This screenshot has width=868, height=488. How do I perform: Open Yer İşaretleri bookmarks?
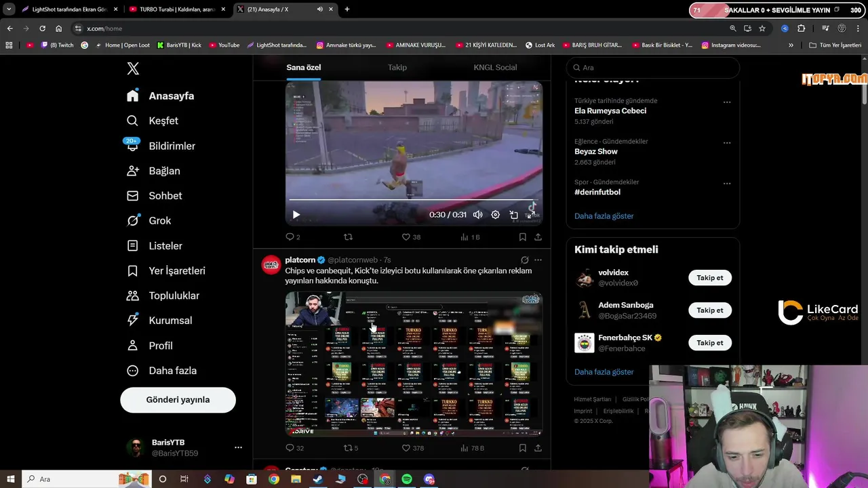coord(165,270)
